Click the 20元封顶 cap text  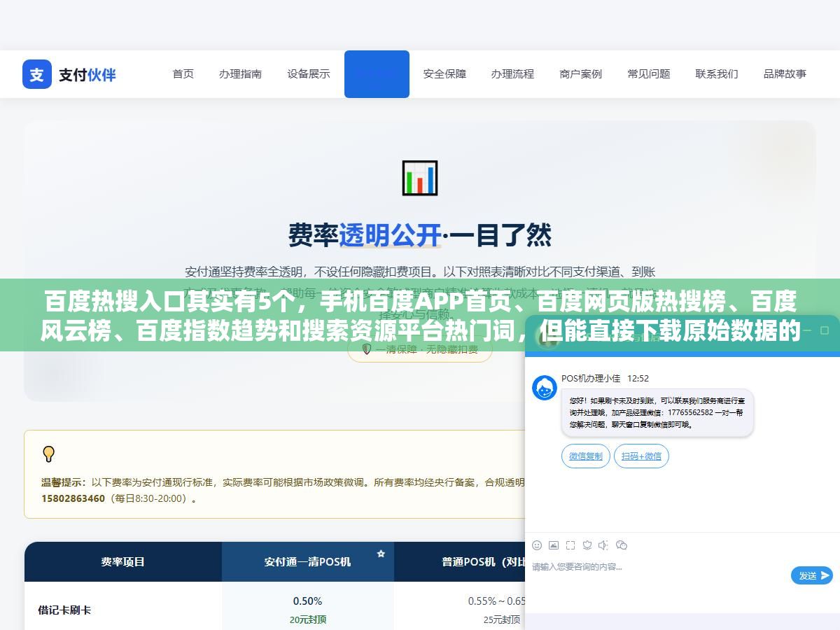(307, 619)
